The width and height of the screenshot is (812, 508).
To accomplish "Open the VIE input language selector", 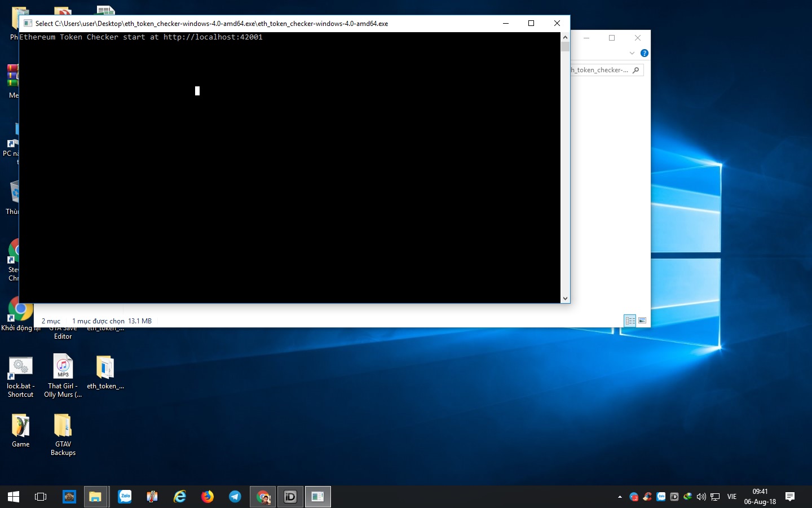I will [731, 497].
